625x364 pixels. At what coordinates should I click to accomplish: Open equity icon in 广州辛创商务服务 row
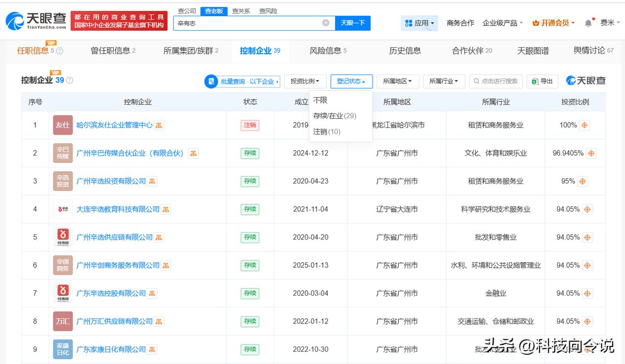pyautogui.click(x=587, y=266)
